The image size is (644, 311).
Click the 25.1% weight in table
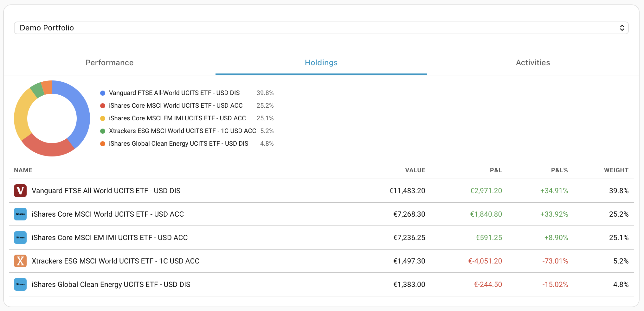[x=619, y=238]
